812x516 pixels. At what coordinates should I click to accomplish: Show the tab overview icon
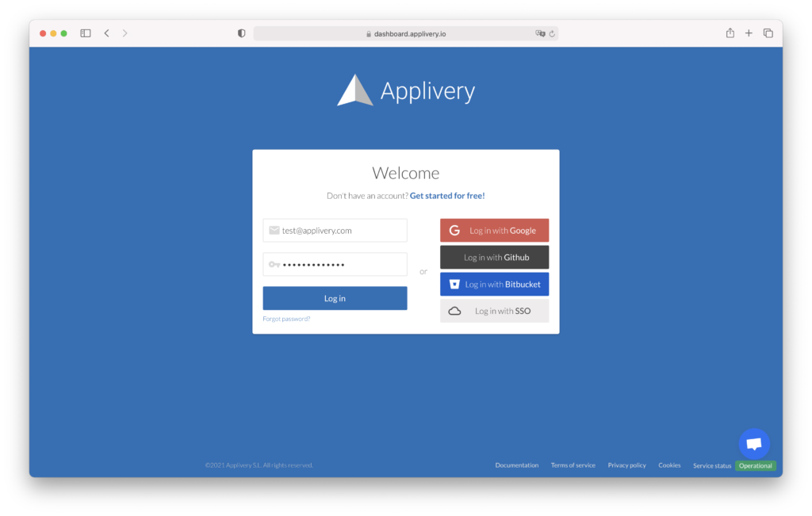pos(768,33)
